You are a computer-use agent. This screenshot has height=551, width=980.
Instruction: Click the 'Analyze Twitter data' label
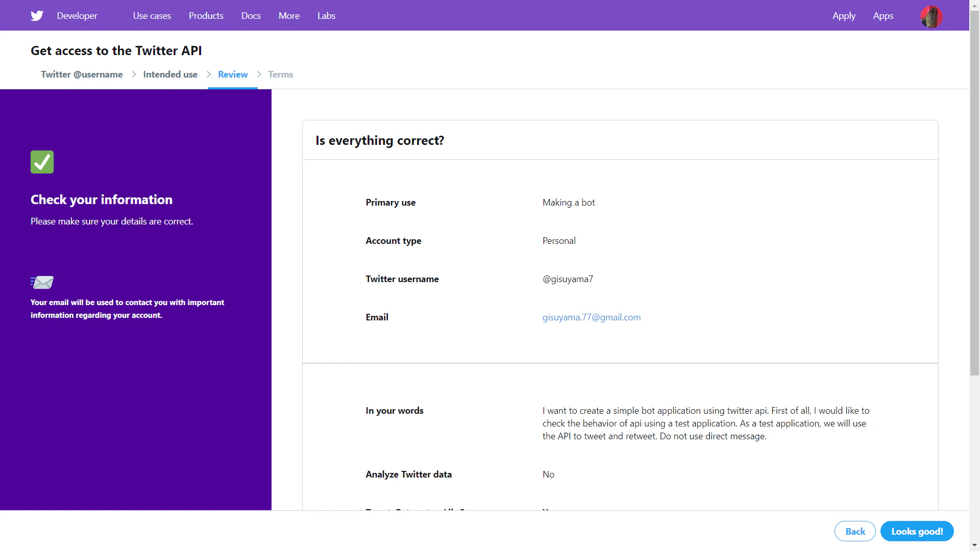[x=408, y=474]
